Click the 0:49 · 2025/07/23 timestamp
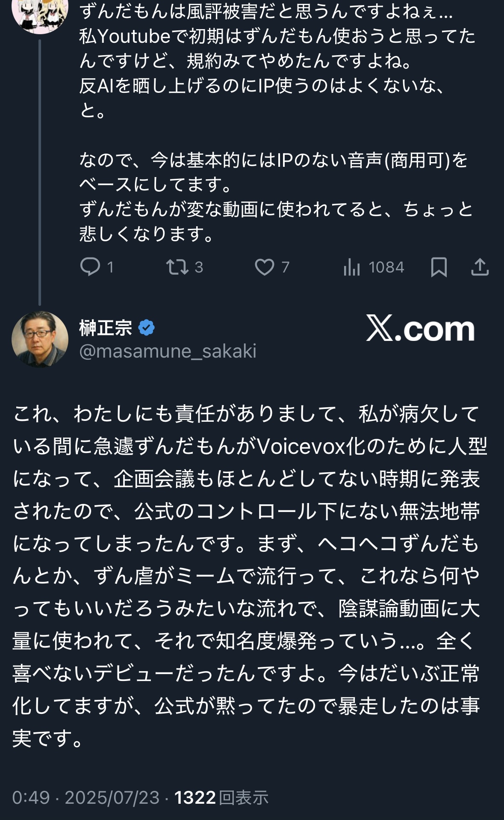The width and height of the screenshot is (504, 820). (x=85, y=798)
